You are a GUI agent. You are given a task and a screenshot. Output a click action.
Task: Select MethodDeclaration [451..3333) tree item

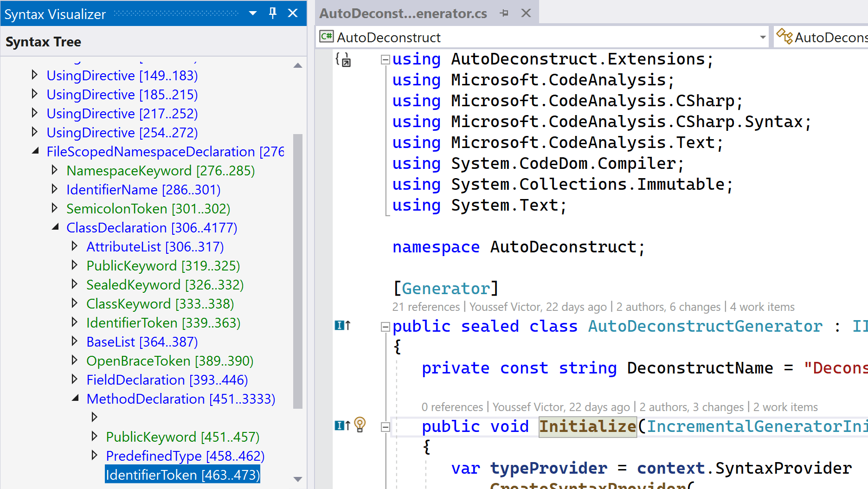point(181,399)
